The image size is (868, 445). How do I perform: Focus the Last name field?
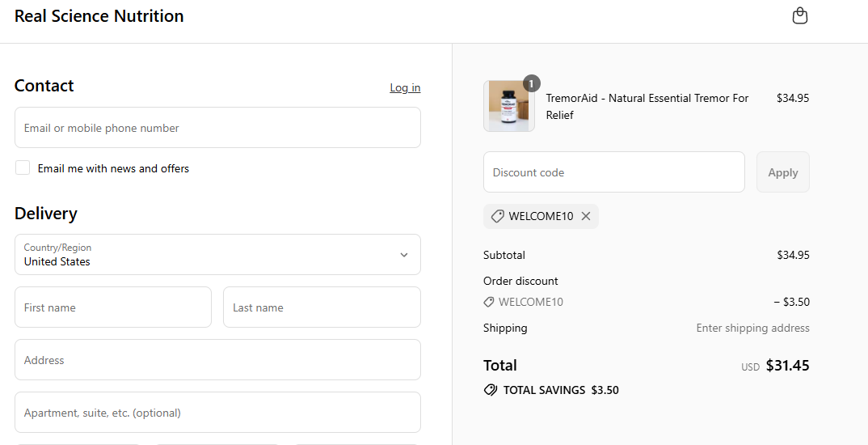click(322, 307)
